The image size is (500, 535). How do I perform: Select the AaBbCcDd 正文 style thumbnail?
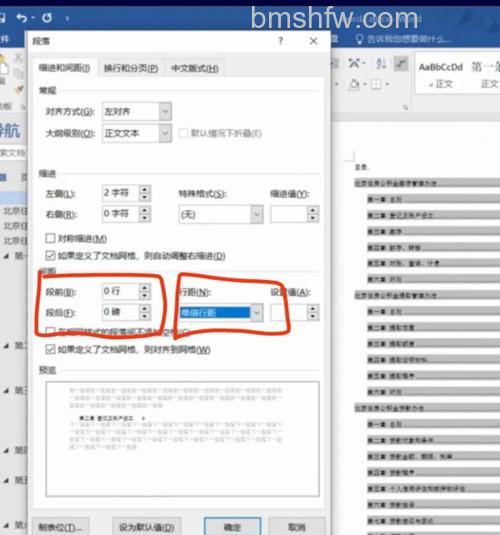point(441,75)
